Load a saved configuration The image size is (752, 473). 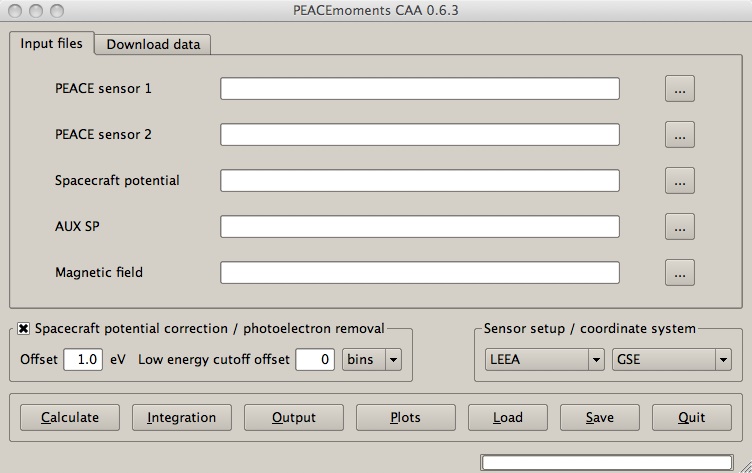[x=508, y=417]
